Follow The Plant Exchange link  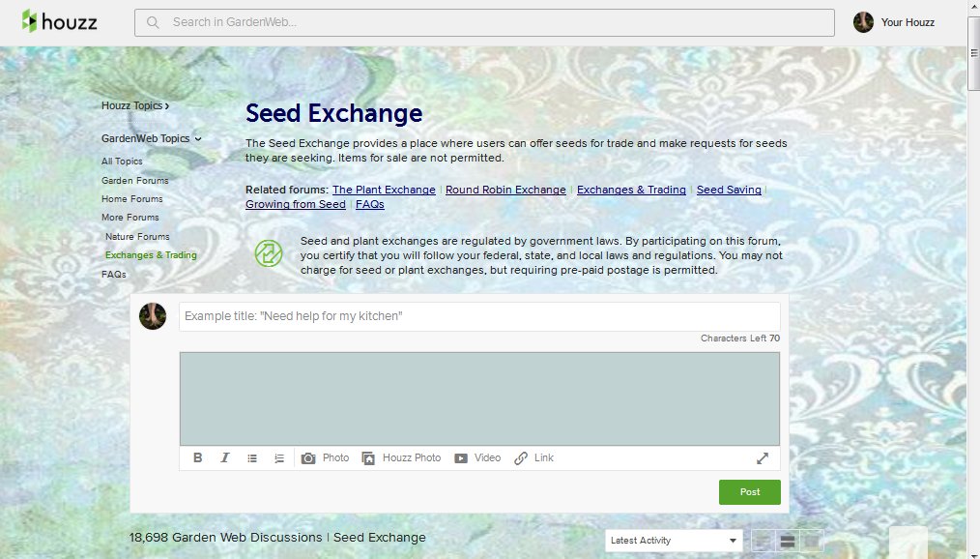click(384, 190)
